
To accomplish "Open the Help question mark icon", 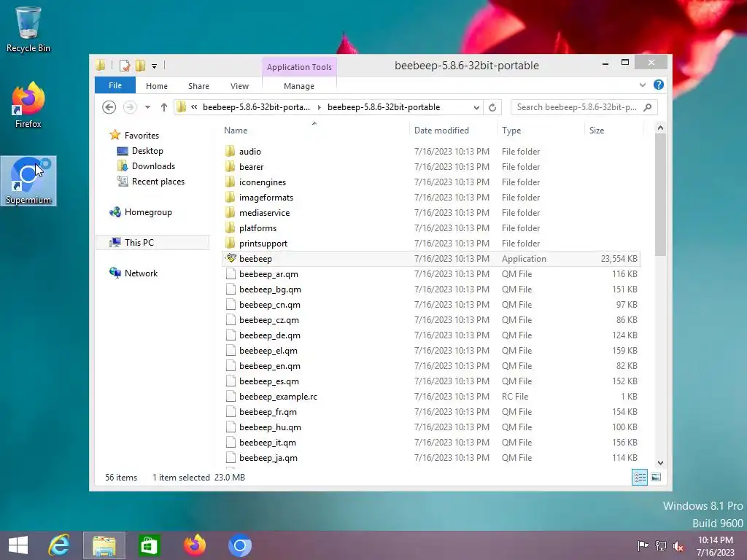I will (659, 85).
